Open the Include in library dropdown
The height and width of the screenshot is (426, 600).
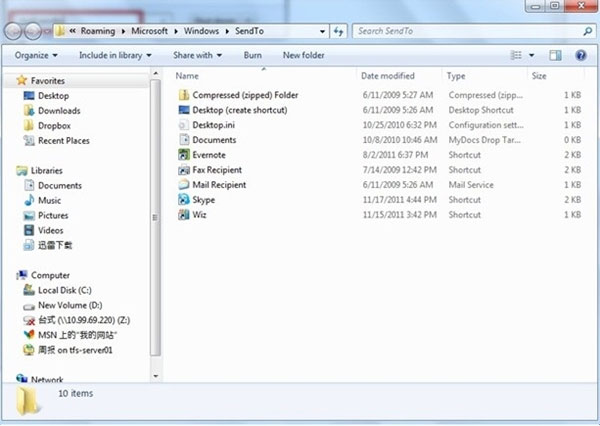coord(115,55)
